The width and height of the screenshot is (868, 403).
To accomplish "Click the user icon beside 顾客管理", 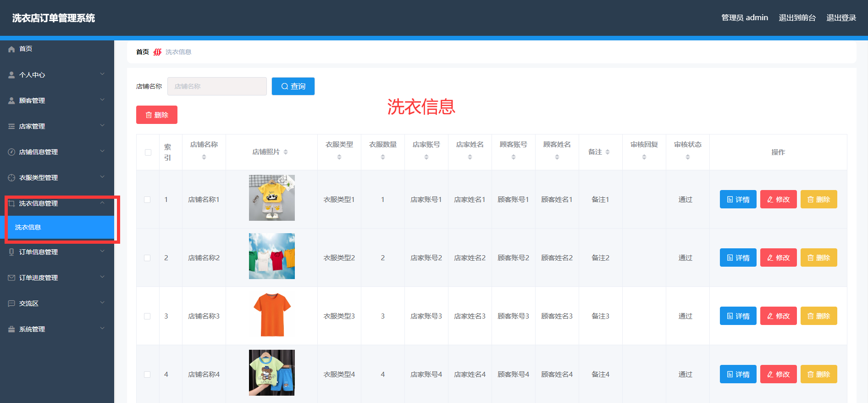I will (x=11, y=101).
